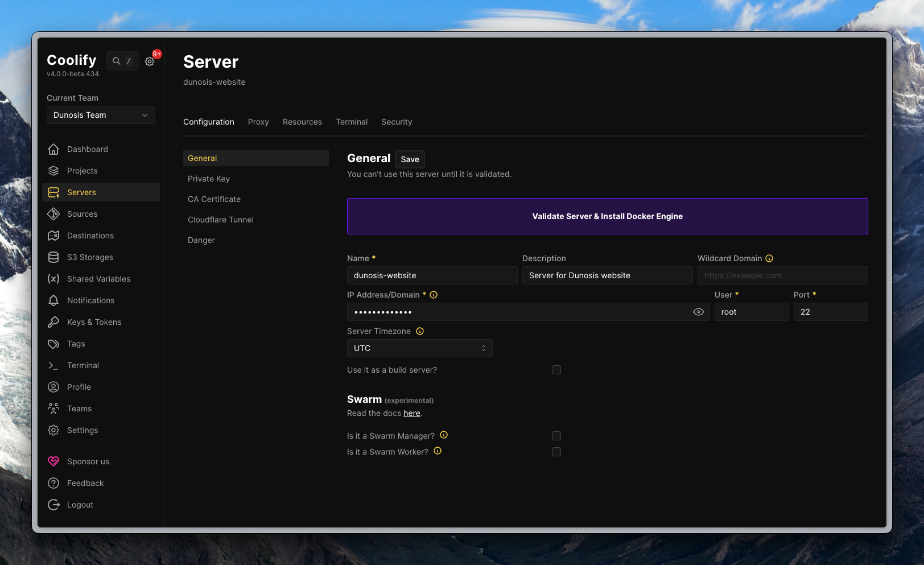Image resolution: width=924 pixels, height=565 pixels.
Task: Switch to the Proxy tab
Action: coord(258,122)
